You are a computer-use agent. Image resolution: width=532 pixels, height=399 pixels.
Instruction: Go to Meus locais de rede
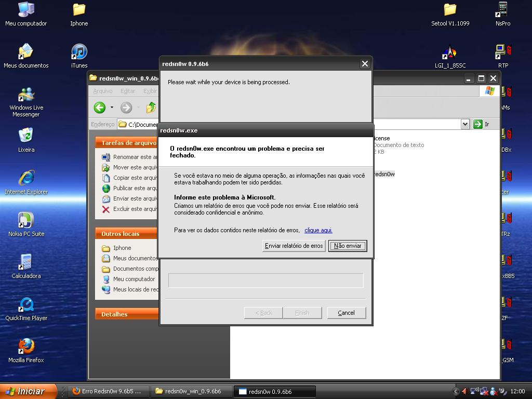point(130,289)
